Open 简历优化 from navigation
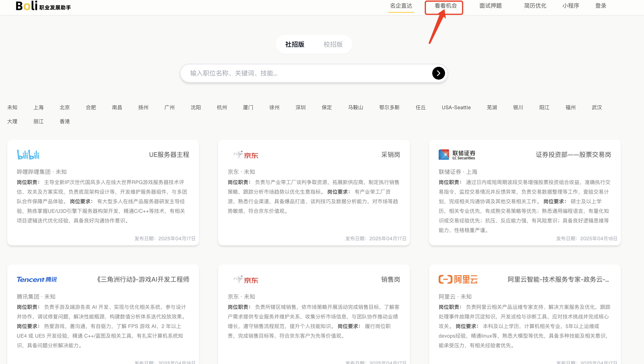The height and width of the screenshot is (364, 644). 535,6
